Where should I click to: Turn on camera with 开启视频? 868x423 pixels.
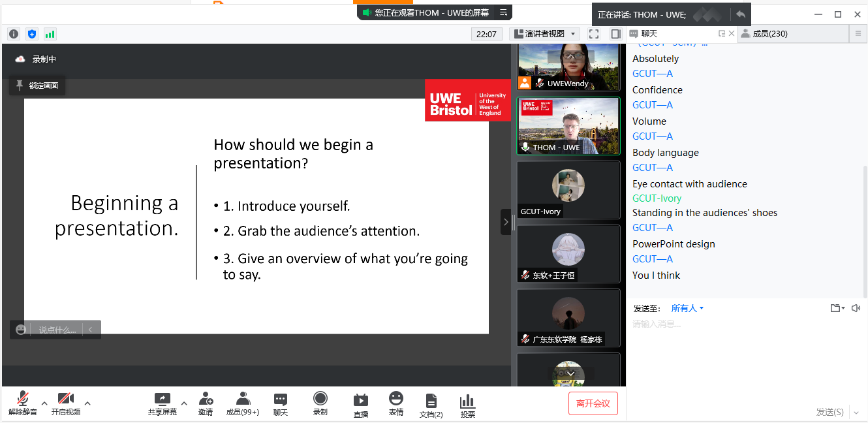(65, 403)
